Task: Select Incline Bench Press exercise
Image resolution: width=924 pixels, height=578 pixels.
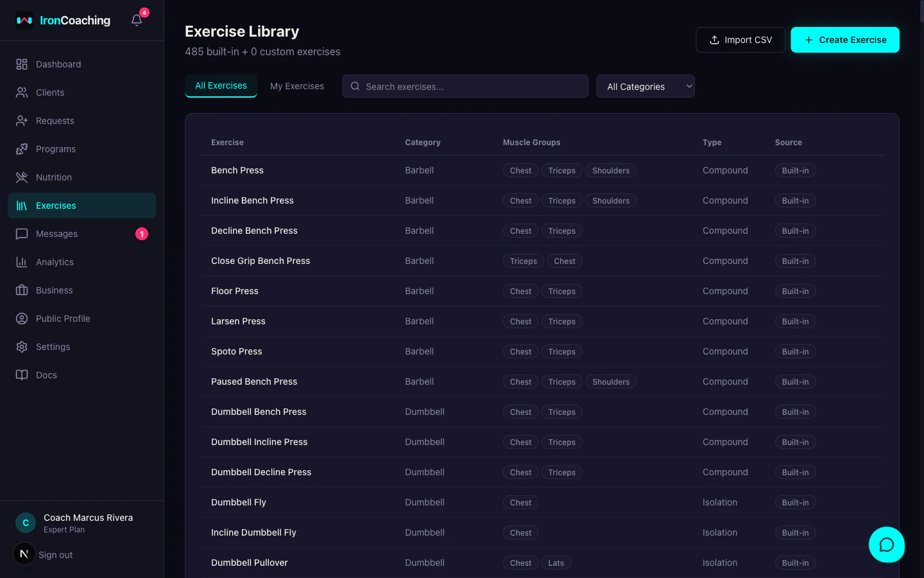Action: pos(252,200)
